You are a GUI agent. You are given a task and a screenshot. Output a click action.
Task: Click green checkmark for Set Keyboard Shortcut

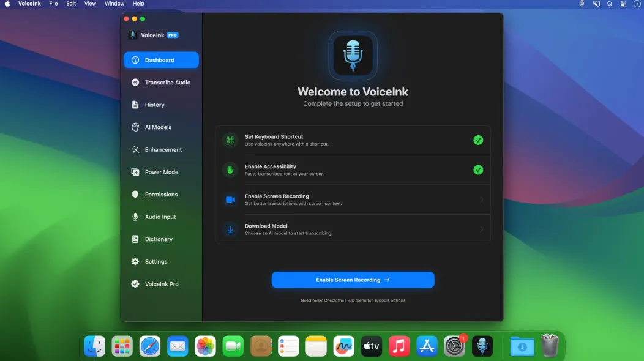pyautogui.click(x=478, y=140)
